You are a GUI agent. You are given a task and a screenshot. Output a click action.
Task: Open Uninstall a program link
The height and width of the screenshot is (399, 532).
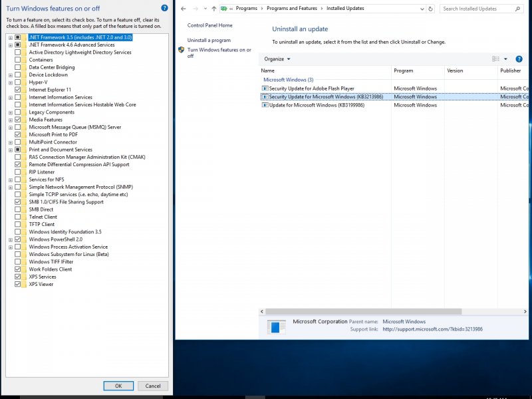point(209,40)
